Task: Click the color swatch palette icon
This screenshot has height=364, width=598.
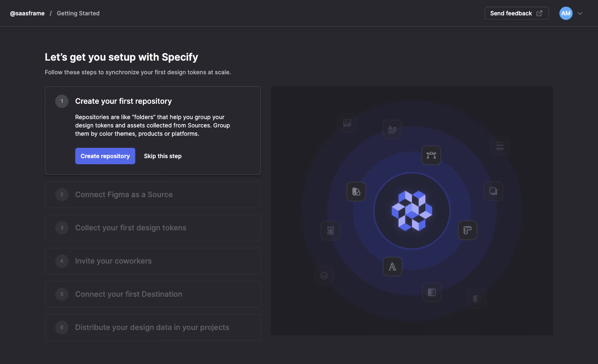Action: [356, 191]
